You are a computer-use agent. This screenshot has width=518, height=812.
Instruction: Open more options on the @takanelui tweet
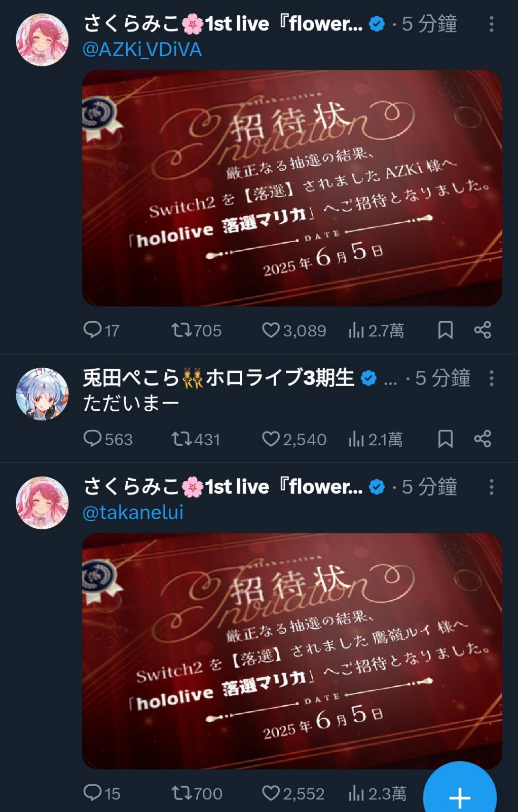point(491,487)
